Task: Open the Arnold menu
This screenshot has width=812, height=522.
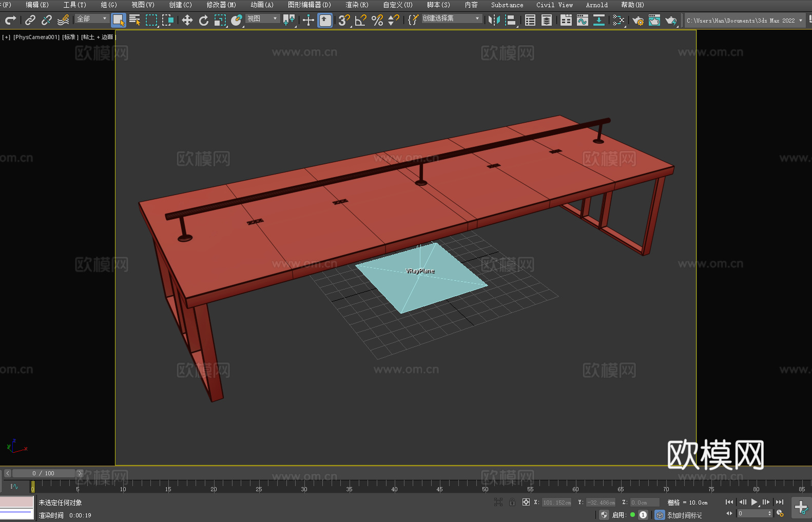Action: 596,5
